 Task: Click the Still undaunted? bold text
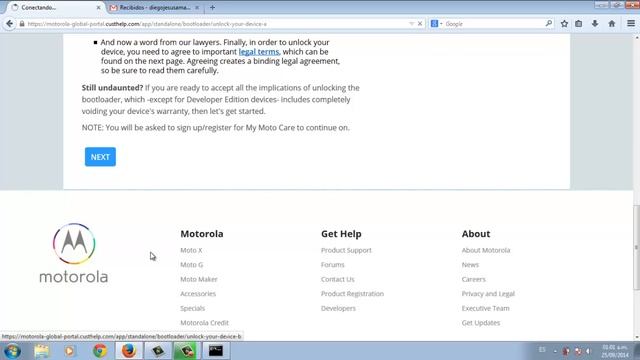112,88
